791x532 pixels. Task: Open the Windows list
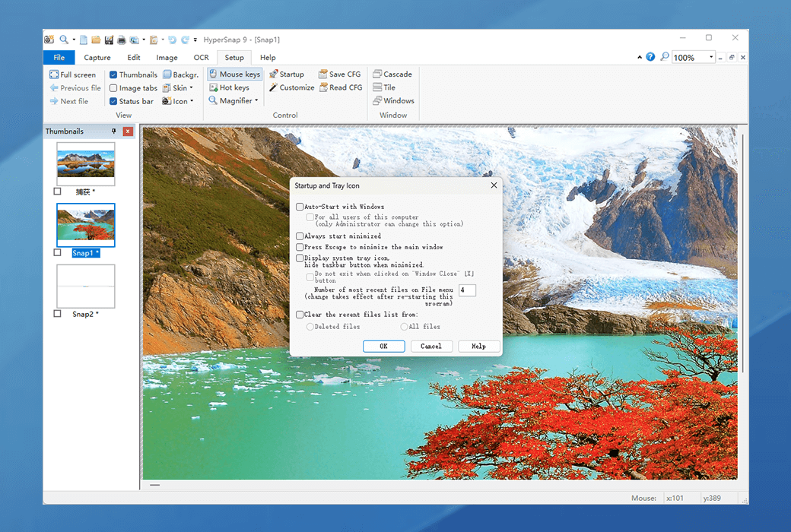coord(393,101)
